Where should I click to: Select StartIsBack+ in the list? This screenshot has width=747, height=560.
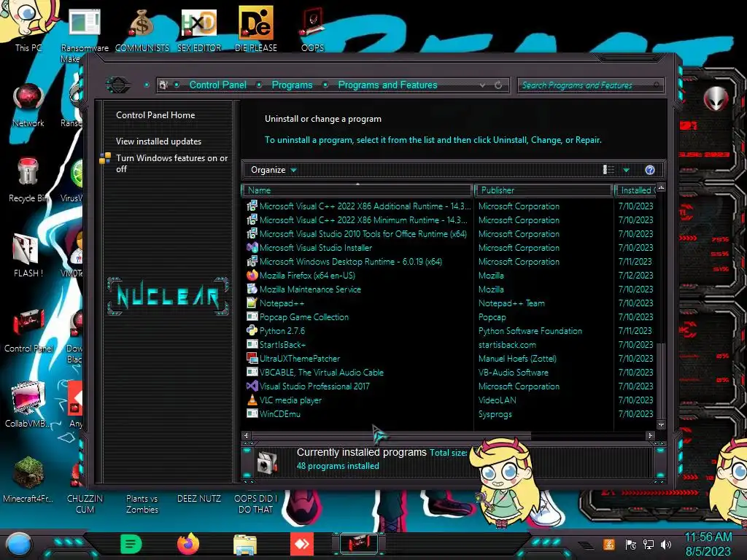pos(450,344)
